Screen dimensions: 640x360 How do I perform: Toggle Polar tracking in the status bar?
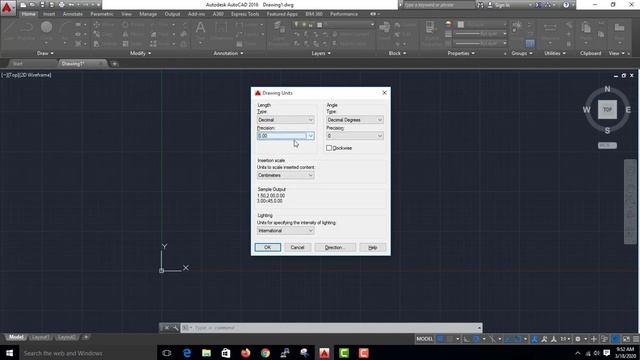476,339
